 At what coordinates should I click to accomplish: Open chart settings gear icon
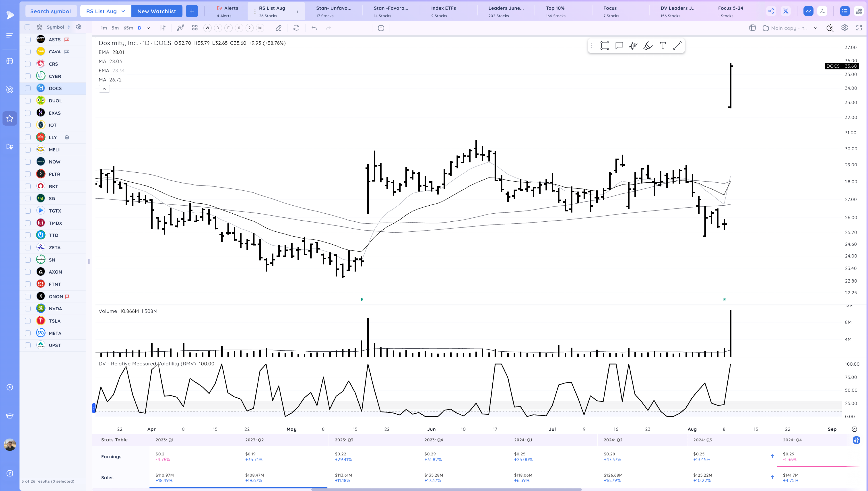844,28
